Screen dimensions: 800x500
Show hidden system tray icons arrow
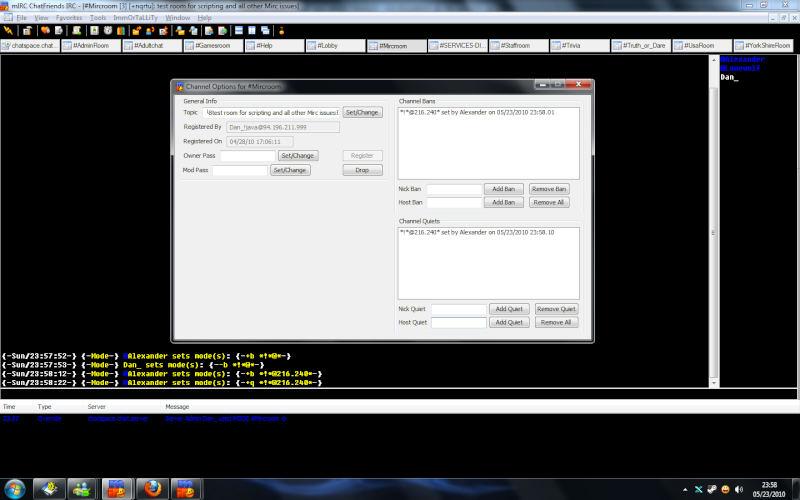click(685, 490)
